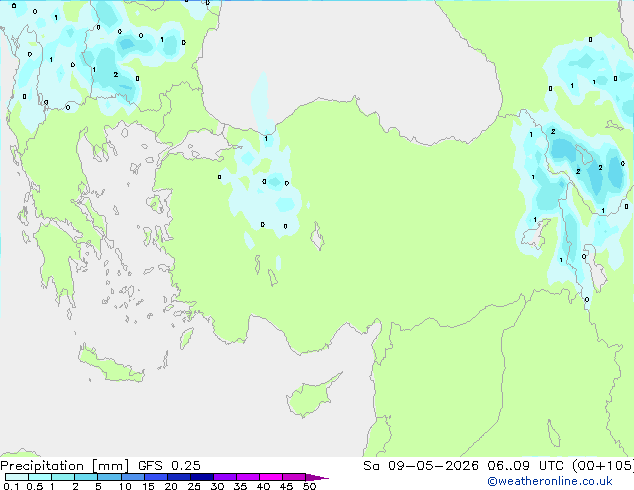Choose the 10 mm blue legend swatch
This screenshot has height=490, width=634.
132,477
